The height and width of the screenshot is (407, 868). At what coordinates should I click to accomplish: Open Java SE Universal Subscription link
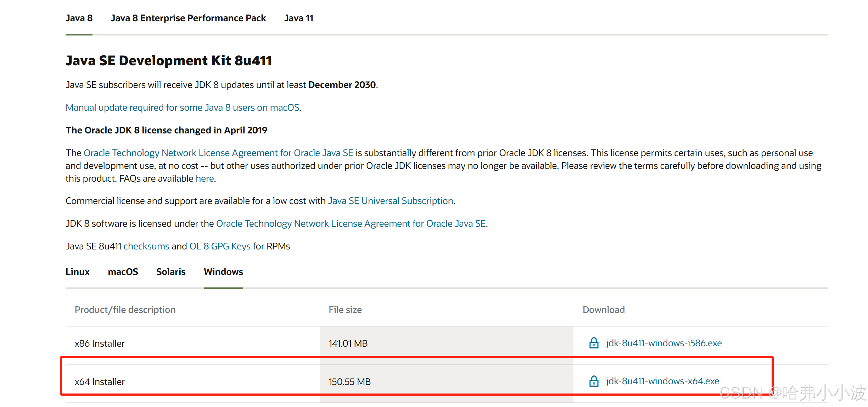(x=391, y=201)
